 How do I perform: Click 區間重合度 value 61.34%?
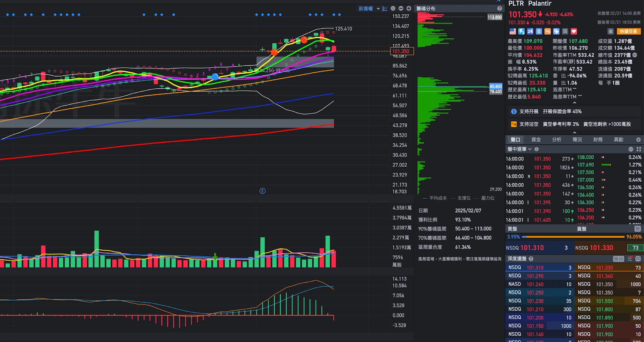tap(463, 247)
